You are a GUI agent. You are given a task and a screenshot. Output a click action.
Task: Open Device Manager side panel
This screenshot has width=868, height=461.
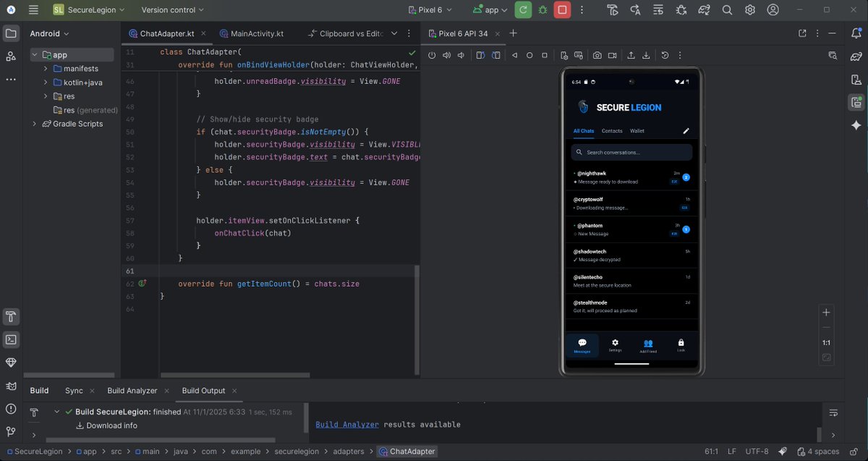(x=856, y=80)
